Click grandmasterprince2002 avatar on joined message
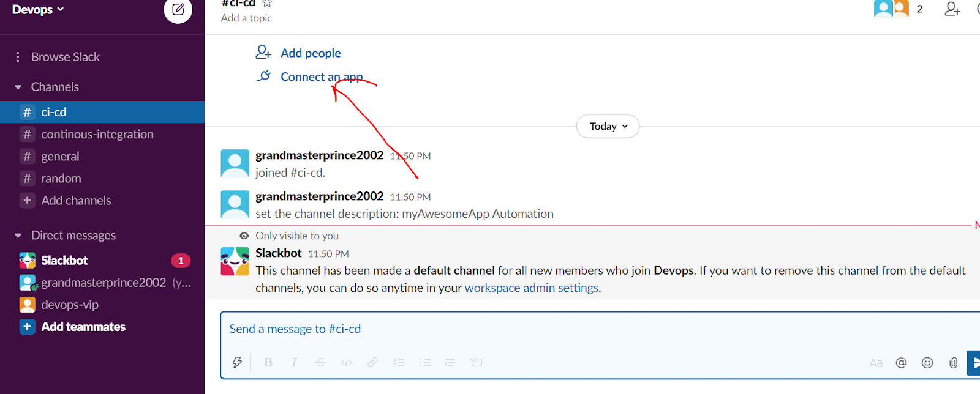Screen dimensions: 980x394 coord(235,163)
